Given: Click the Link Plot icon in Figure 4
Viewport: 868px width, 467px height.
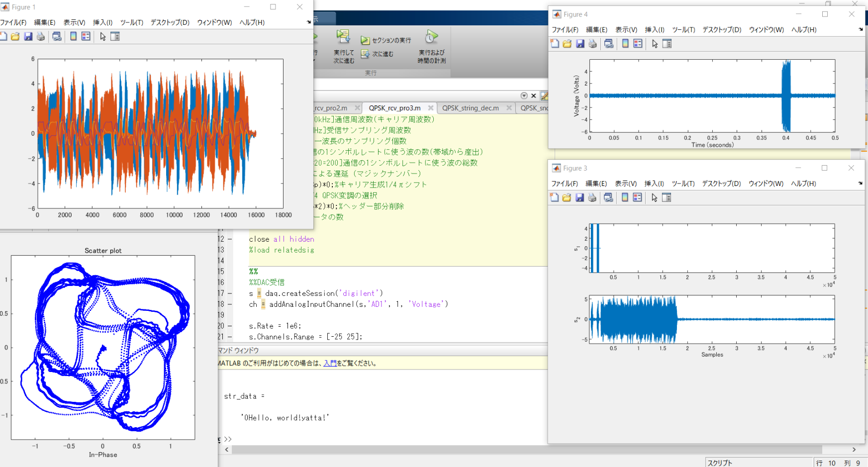Looking at the screenshot, I should [x=609, y=44].
